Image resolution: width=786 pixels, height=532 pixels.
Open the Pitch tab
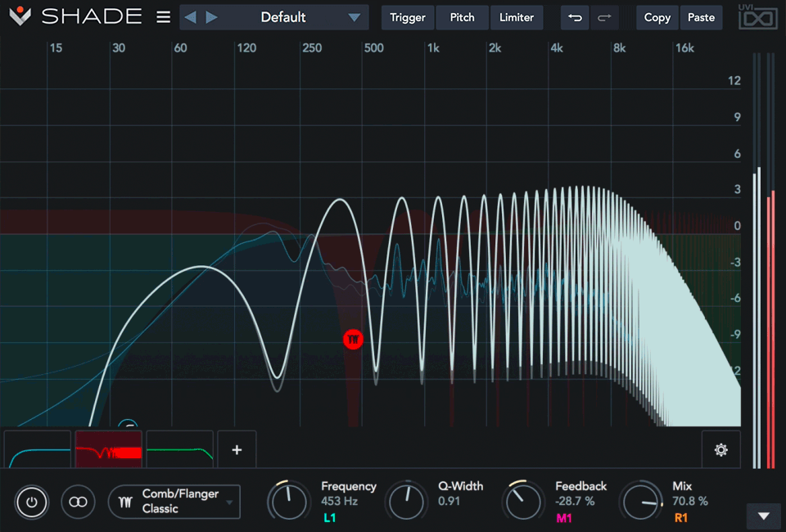pos(462,17)
